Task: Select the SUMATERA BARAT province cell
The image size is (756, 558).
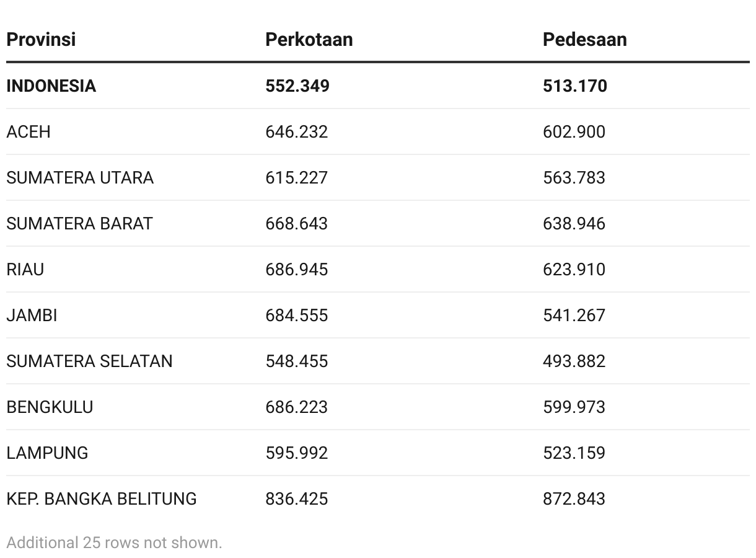Action: pyautogui.click(x=79, y=223)
